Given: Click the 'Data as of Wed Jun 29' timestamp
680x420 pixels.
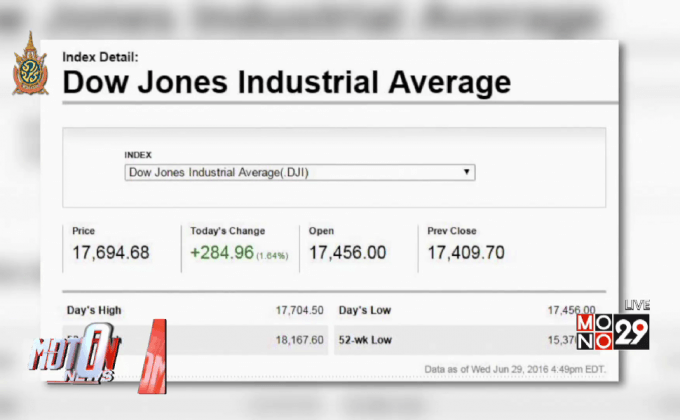Looking at the screenshot, I should (x=514, y=369).
